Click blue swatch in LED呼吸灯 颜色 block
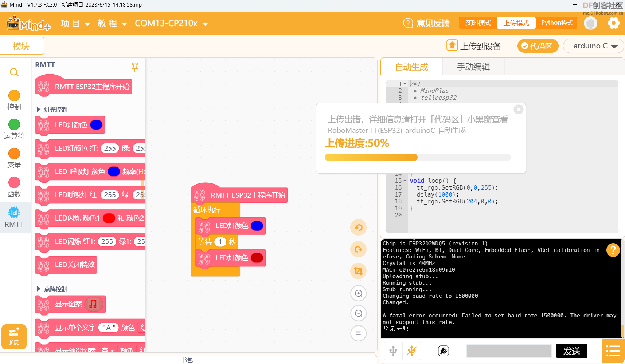 pyautogui.click(x=114, y=171)
